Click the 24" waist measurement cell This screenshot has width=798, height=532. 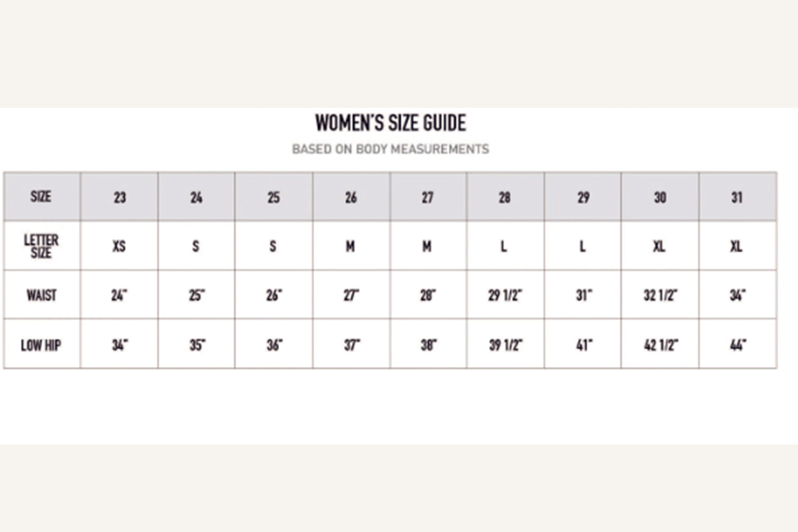119,295
